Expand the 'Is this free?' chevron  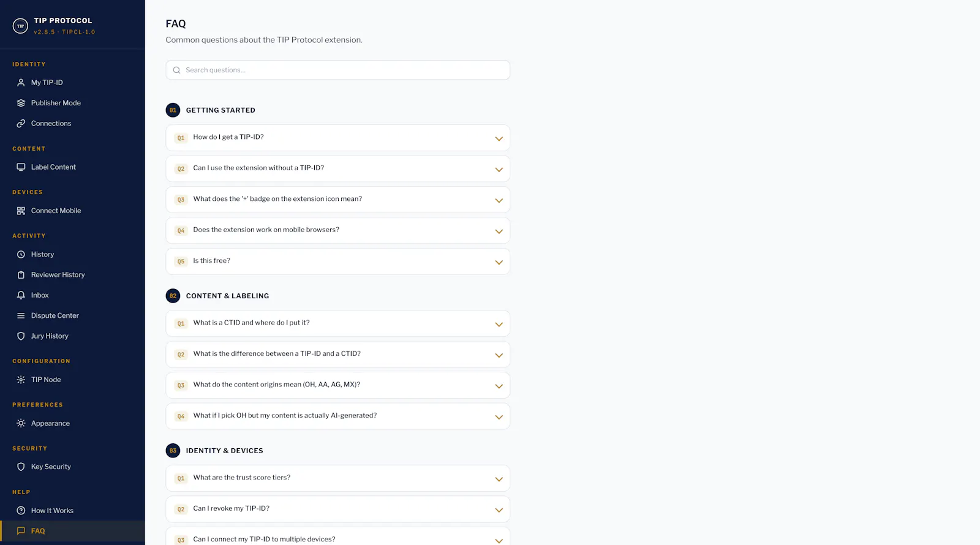499,262
